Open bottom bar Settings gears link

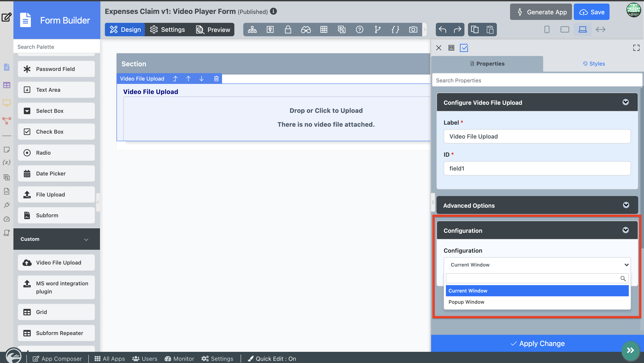(x=217, y=359)
